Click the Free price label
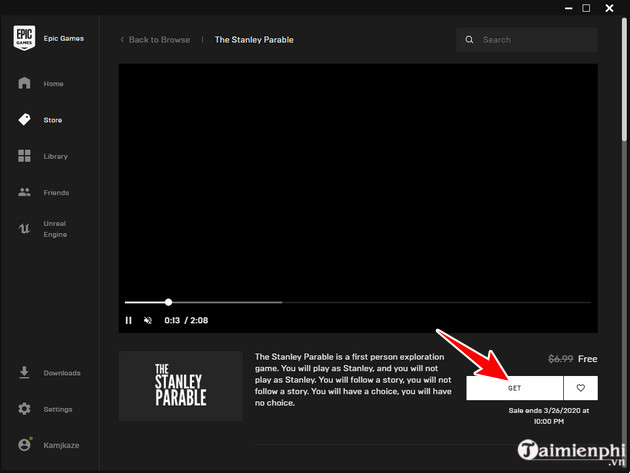The height and width of the screenshot is (473, 630). 587,358
